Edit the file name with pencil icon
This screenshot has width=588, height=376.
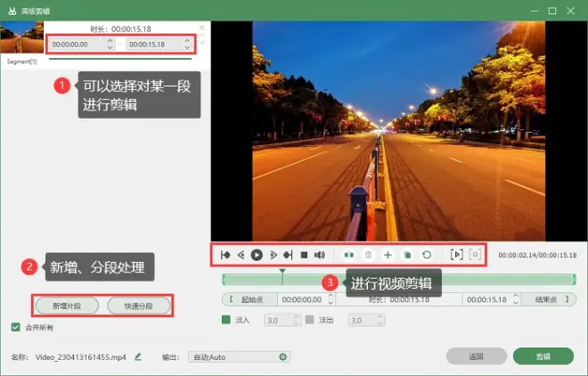[138, 356]
